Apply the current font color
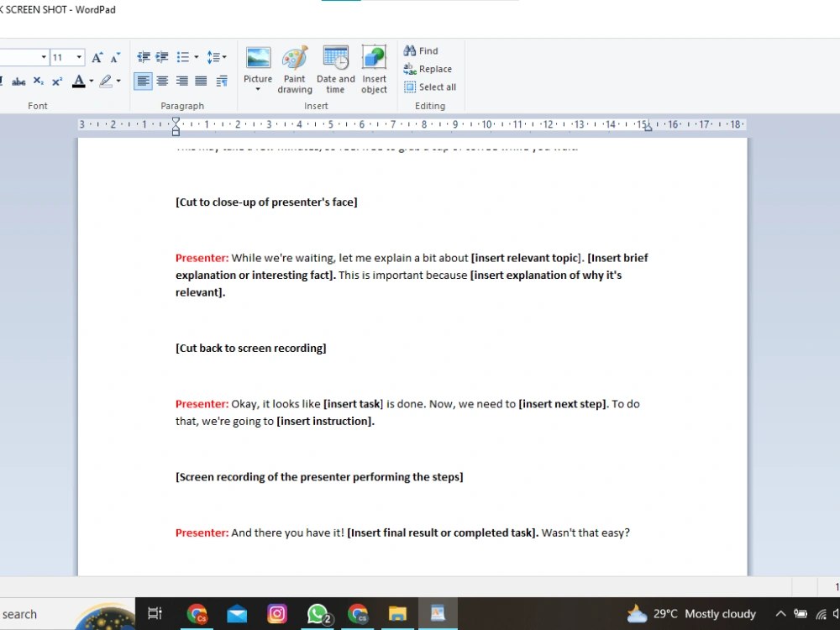This screenshot has height=630, width=840. tap(79, 81)
